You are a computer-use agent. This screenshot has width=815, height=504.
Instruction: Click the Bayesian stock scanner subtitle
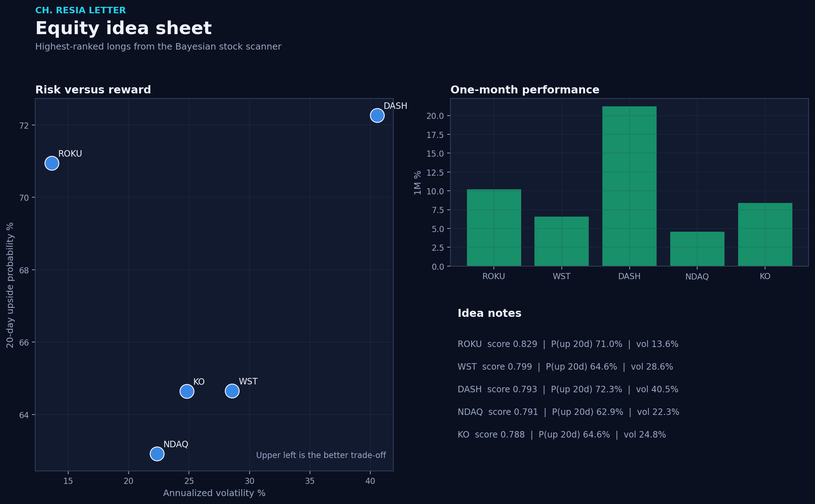pyautogui.click(x=158, y=47)
